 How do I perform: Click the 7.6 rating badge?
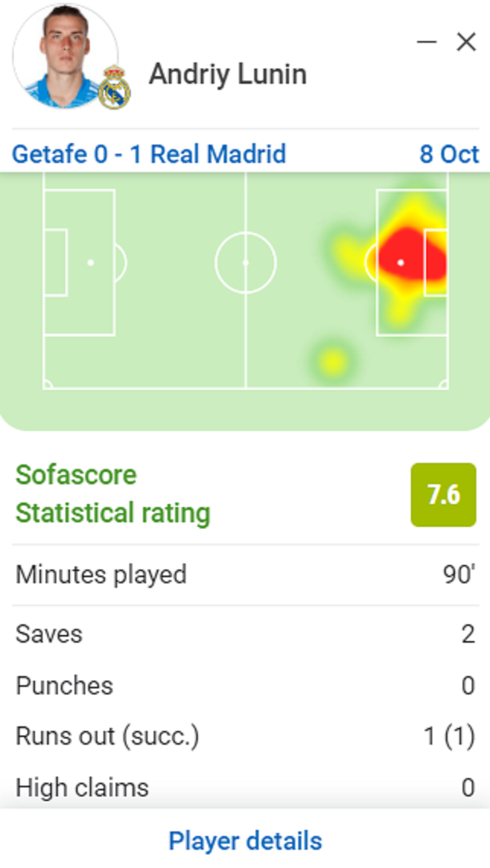(443, 495)
